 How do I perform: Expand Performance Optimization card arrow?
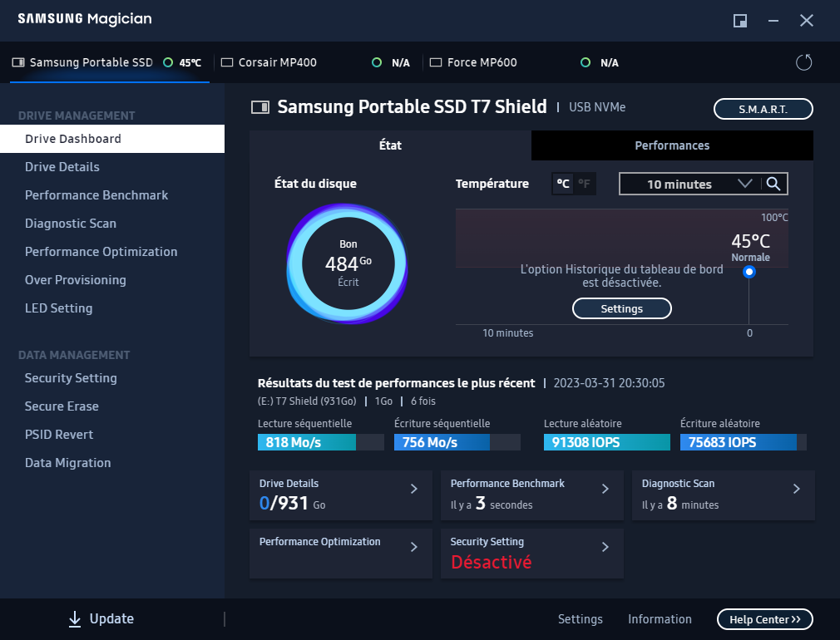413,547
